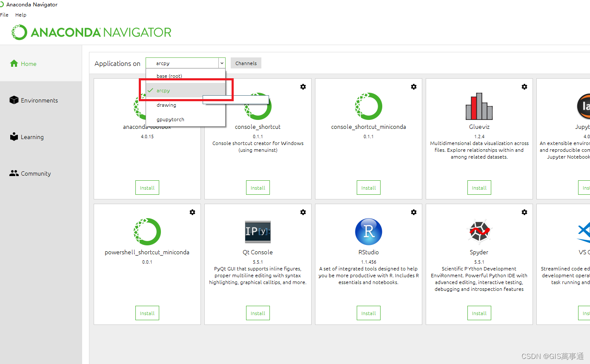Image resolution: width=590 pixels, height=364 pixels.
Task: Click the Environments cube icon
Action: coord(14,100)
